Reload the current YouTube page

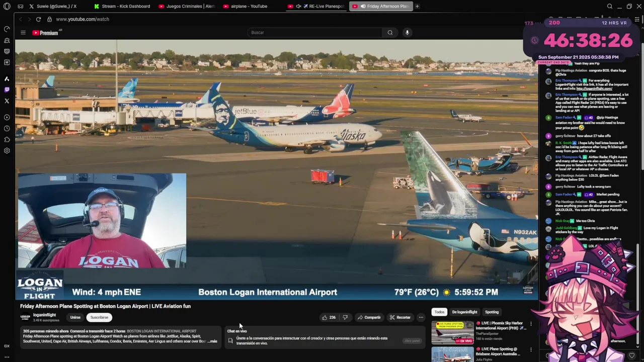coord(38,19)
